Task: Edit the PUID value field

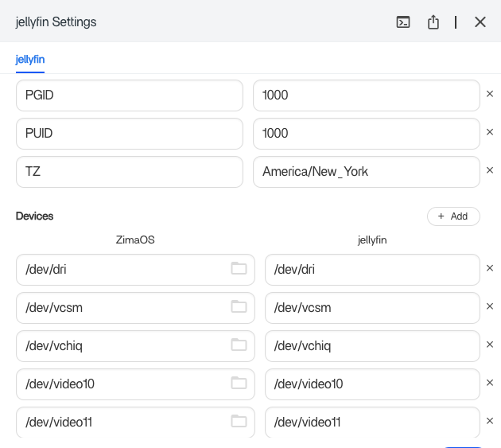Action: pyautogui.click(x=366, y=134)
